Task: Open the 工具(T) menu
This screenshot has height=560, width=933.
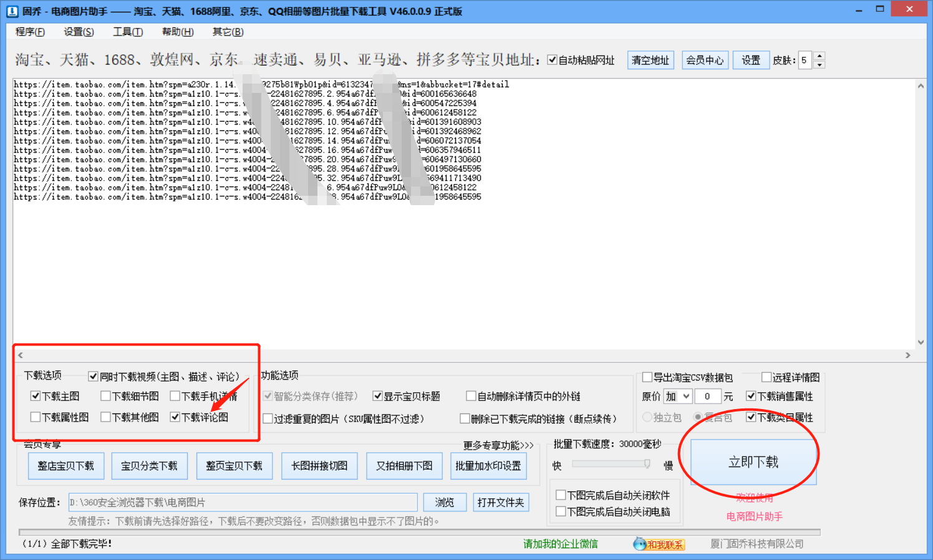Action: point(128,32)
